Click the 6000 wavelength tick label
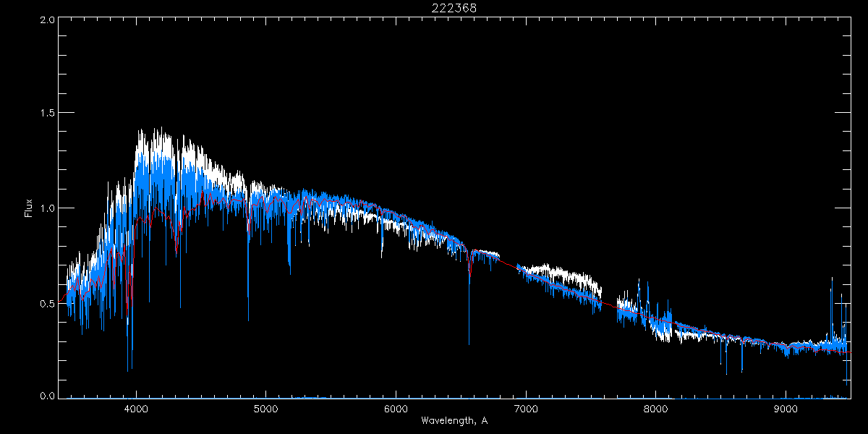868x434 pixels. 396,409
